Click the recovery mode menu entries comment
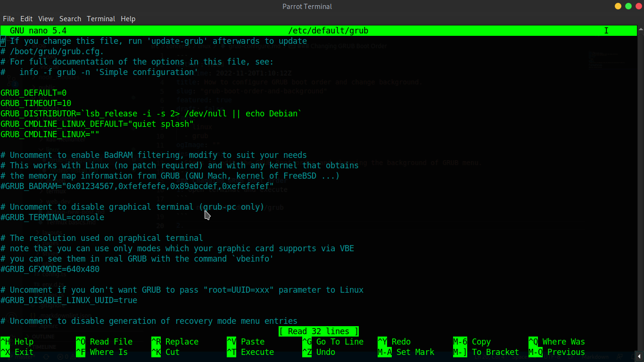The image size is (644, 362). (149, 321)
